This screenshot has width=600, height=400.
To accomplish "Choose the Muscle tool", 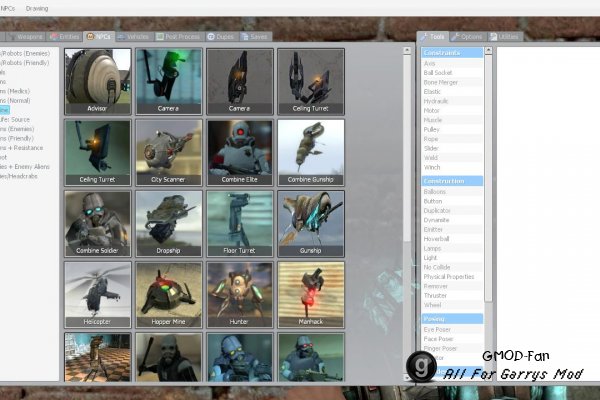I will 452,120.
